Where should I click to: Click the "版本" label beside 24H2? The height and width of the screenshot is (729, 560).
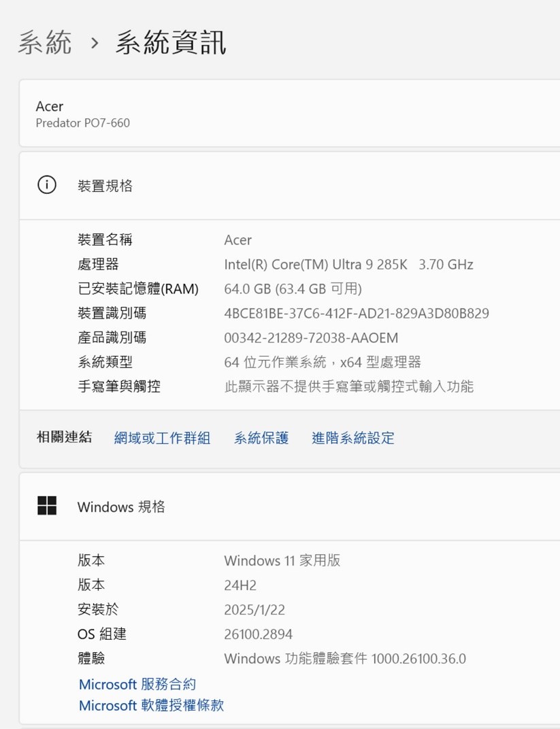click(91, 585)
